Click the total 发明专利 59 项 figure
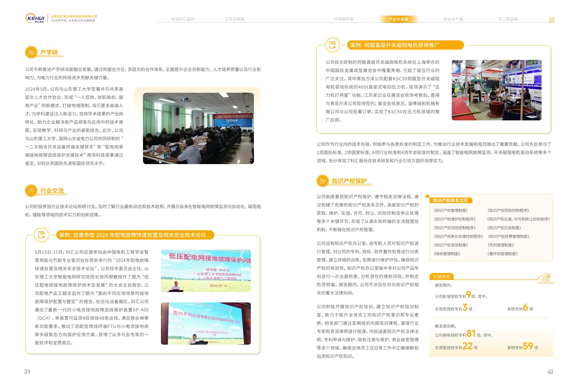578x392 pixels. pyautogui.click(x=523, y=346)
